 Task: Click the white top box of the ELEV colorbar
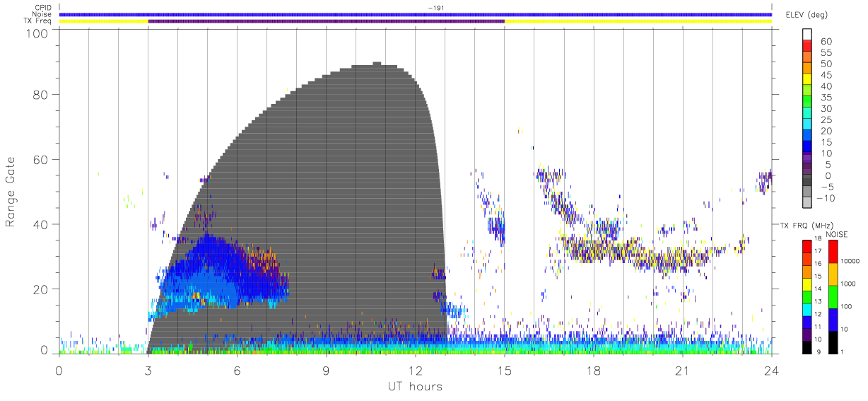pyautogui.click(x=808, y=35)
